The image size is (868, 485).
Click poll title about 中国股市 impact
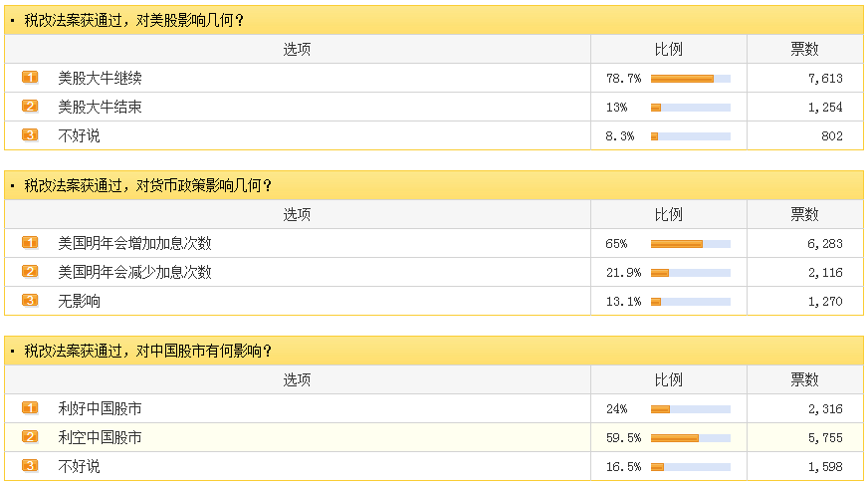point(147,351)
